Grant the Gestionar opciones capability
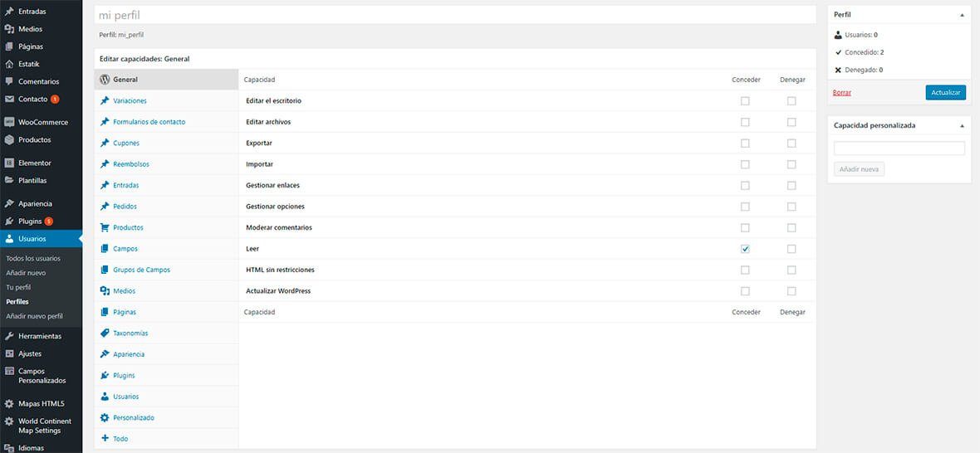 pos(745,207)
